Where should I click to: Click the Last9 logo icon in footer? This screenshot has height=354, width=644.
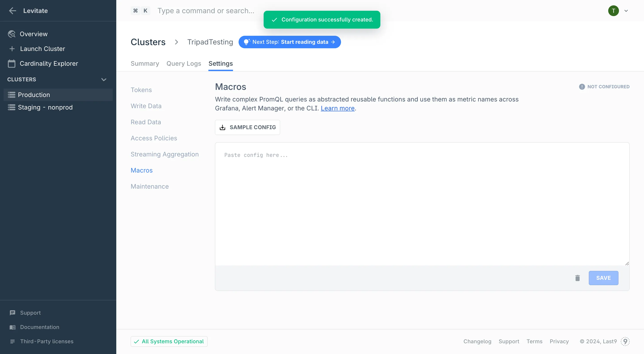(x=625, y=341)
